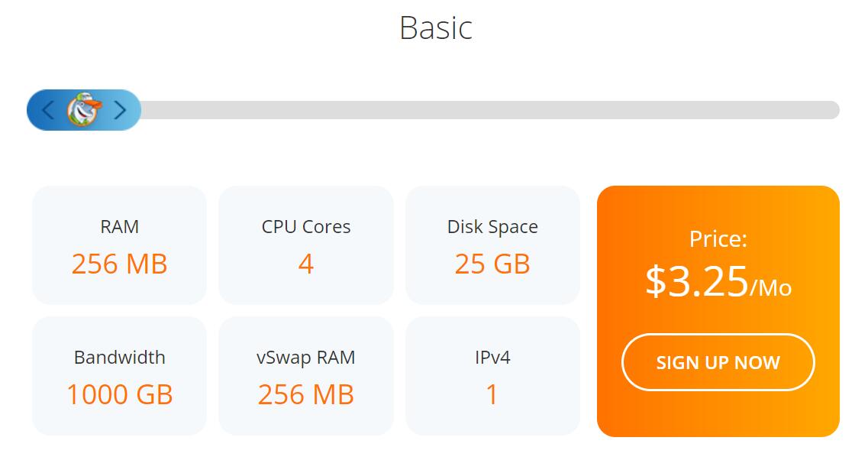The width and height of the screenshot is (868, 460).
Task: Click the right arrow on slider handle
Action: coord(120,110)
